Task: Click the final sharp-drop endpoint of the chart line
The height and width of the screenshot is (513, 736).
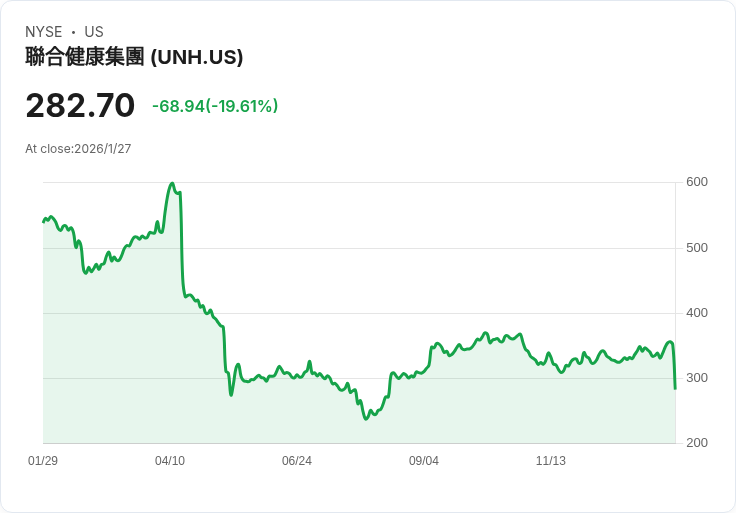Action: pyautogui.click(x=675, y=388)
